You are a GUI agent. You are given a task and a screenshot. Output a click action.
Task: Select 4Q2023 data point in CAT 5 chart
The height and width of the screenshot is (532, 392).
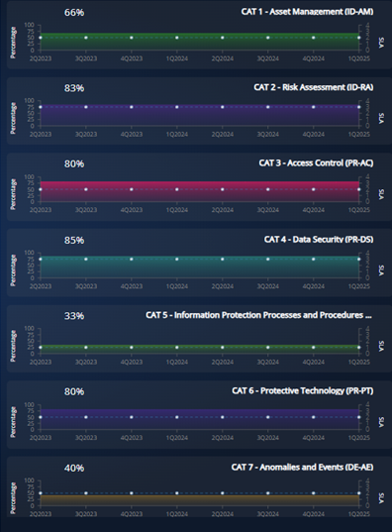tap(132, 348)
